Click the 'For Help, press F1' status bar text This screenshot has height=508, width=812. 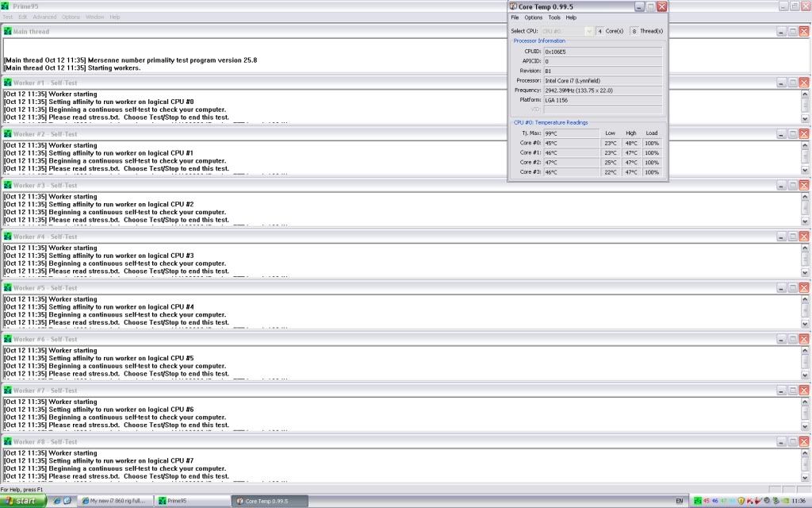tap(21, 489)
